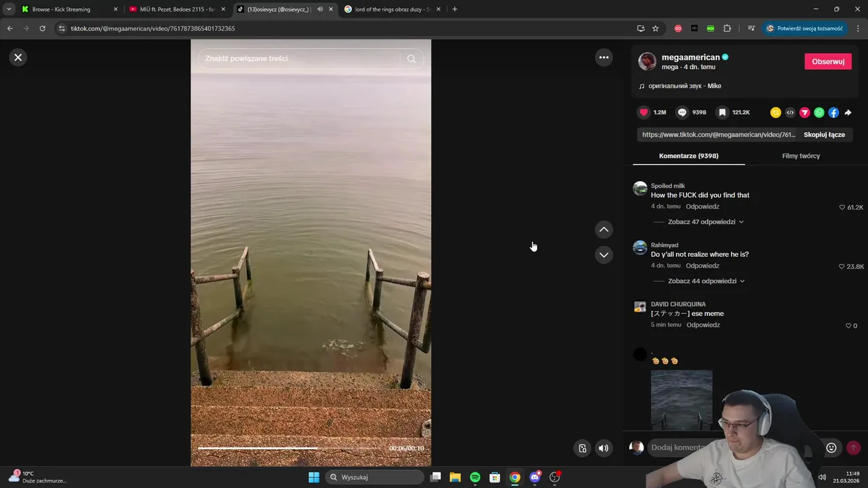Share the video to Facebook

click(x=833, y=113)
